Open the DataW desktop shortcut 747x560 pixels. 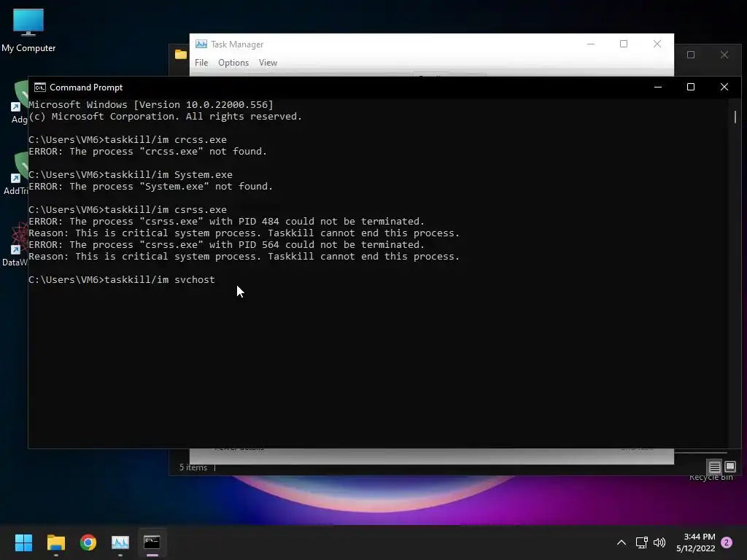tap(15, 244)
